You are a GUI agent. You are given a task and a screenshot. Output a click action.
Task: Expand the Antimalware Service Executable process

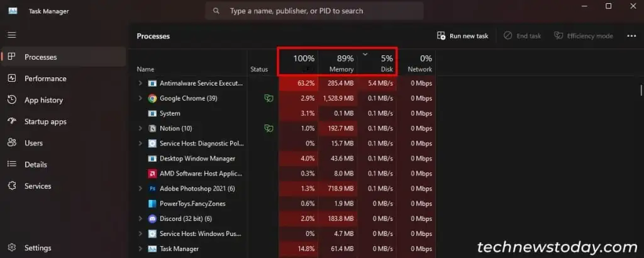(140, 84)
